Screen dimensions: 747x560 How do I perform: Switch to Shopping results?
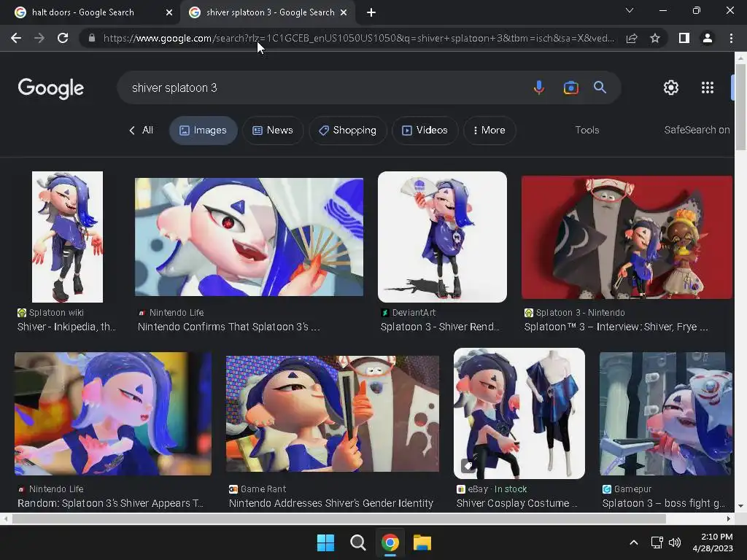tap(348, 130)
